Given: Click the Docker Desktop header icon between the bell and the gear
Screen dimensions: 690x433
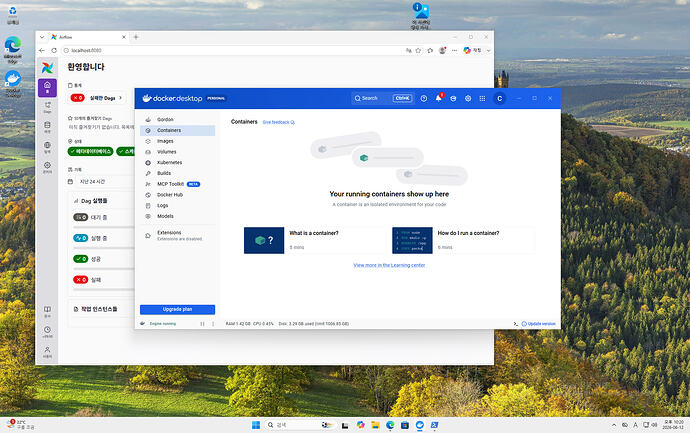Looking at the screenshot, I should pyautogui.click(x=453, y=99).
